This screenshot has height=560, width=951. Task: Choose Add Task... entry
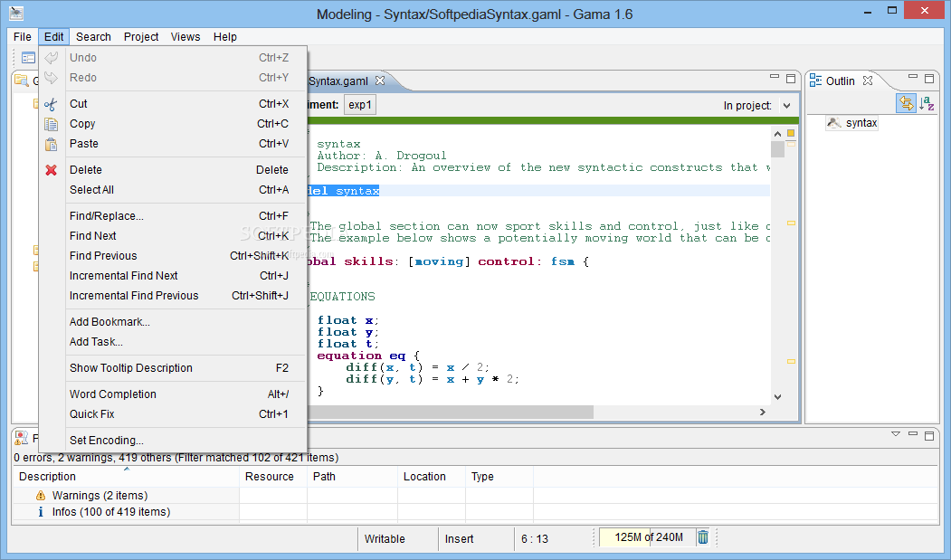[x=174, y=342]
